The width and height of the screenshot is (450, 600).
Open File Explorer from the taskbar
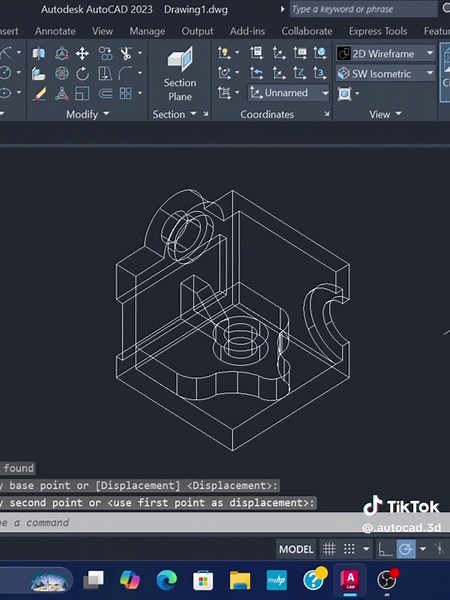click(240, 580)
